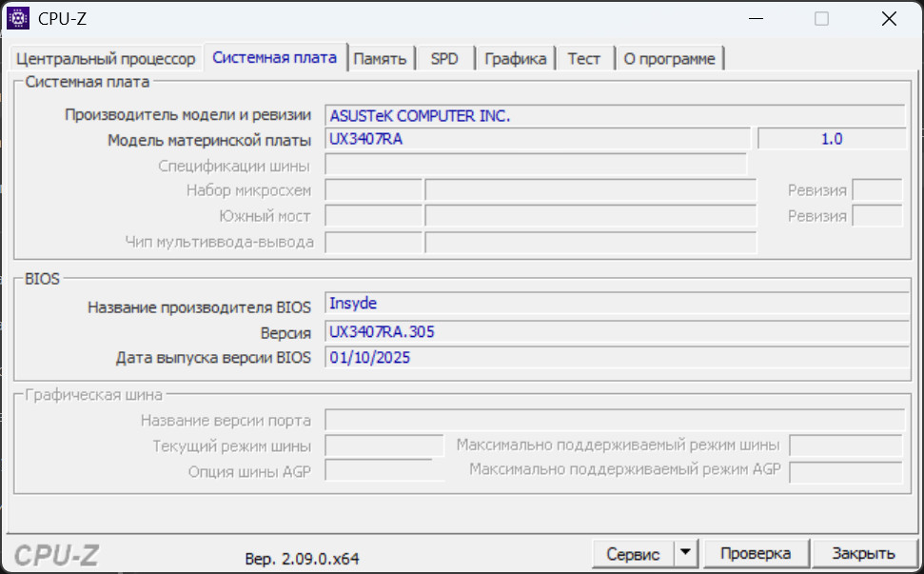
Task: Click motherboard model value UX3407RA
Action: pos(538,139)
